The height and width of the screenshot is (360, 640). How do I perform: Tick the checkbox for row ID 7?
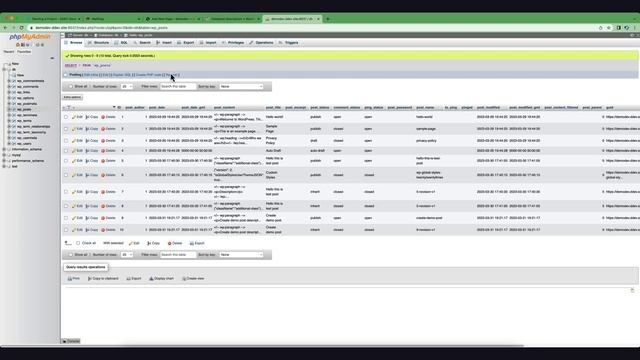[66, 192]
